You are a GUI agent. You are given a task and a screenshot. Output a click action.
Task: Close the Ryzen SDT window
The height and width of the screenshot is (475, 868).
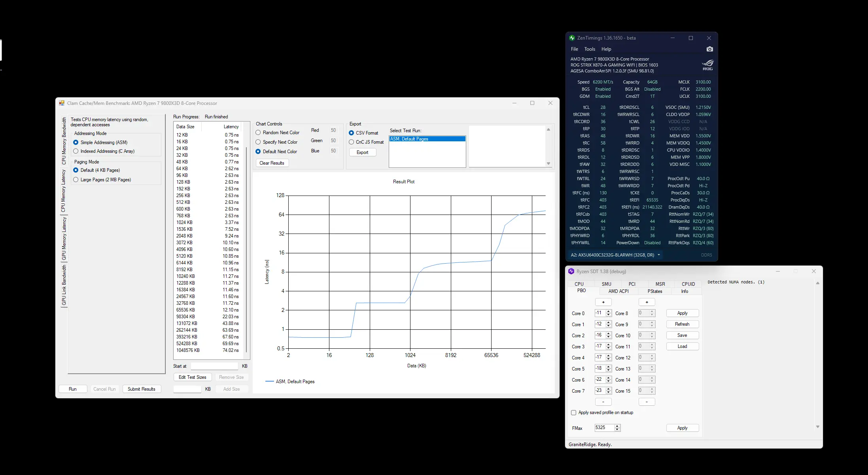(814, 271)
